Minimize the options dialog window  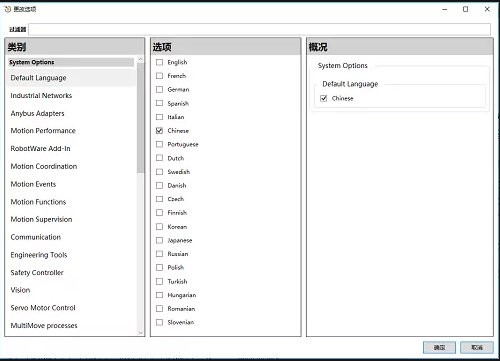(444, 9)
